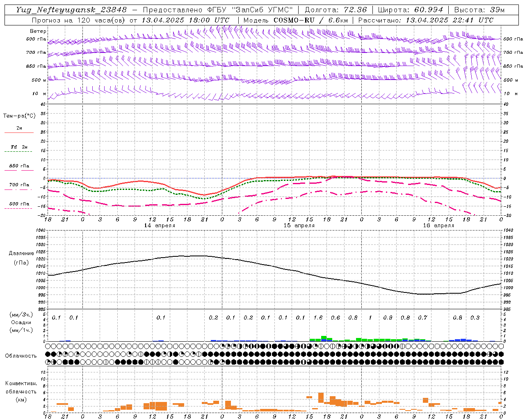525x420 pixels.
Task: Click the 10 м wind level label on left
Action: click(x=39, y=94)
